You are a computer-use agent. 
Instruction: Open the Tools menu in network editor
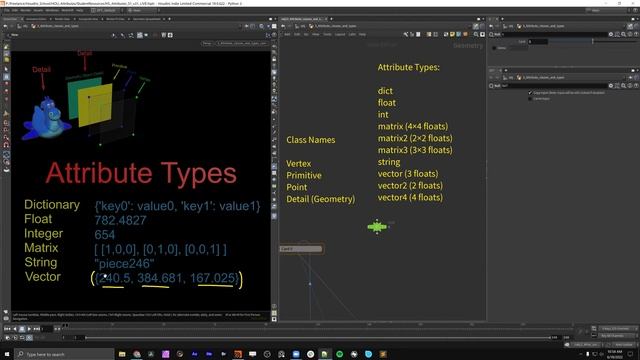click(327, 35)
